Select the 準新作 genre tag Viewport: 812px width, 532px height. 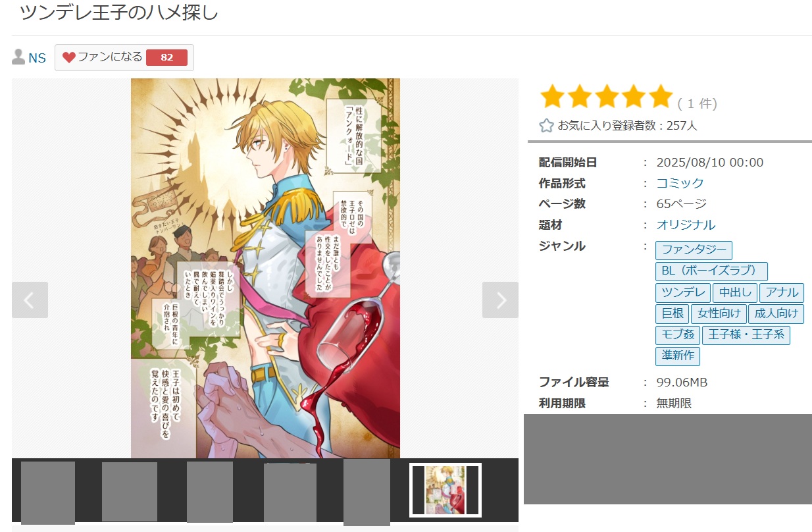(x=678, y=356)
